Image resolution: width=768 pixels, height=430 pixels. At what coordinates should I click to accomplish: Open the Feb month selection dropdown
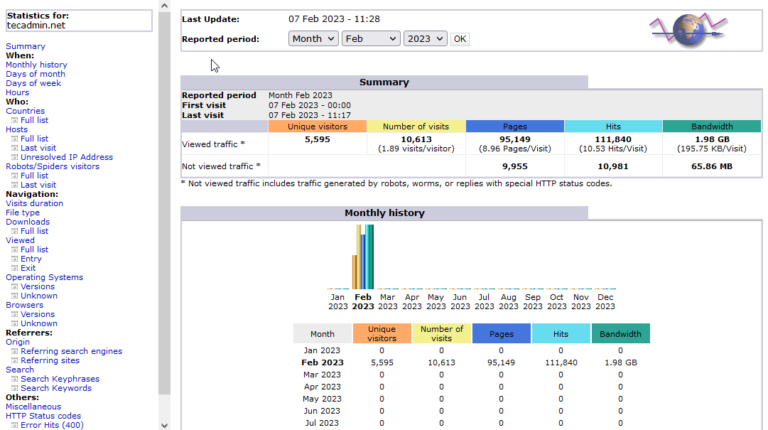tap(370, 39)
